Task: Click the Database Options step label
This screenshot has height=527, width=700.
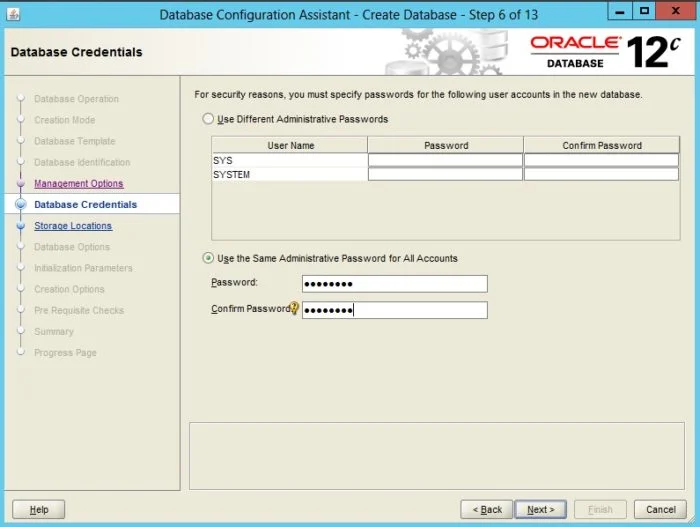Action: pyautogui.click(x=72, y=247)
